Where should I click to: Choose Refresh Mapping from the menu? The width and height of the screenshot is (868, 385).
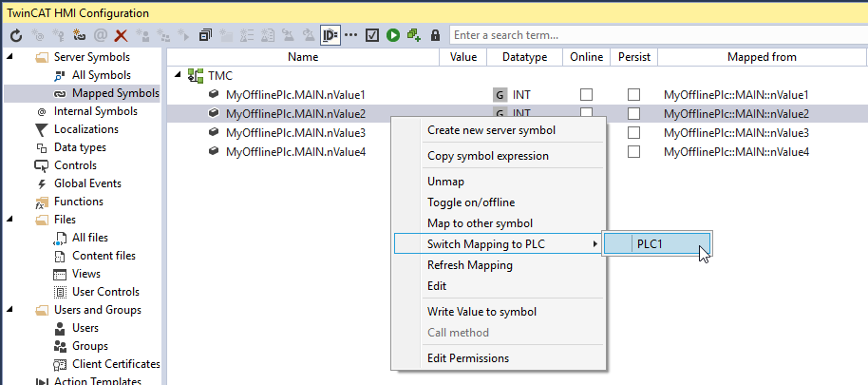click(x=470, y=265)
